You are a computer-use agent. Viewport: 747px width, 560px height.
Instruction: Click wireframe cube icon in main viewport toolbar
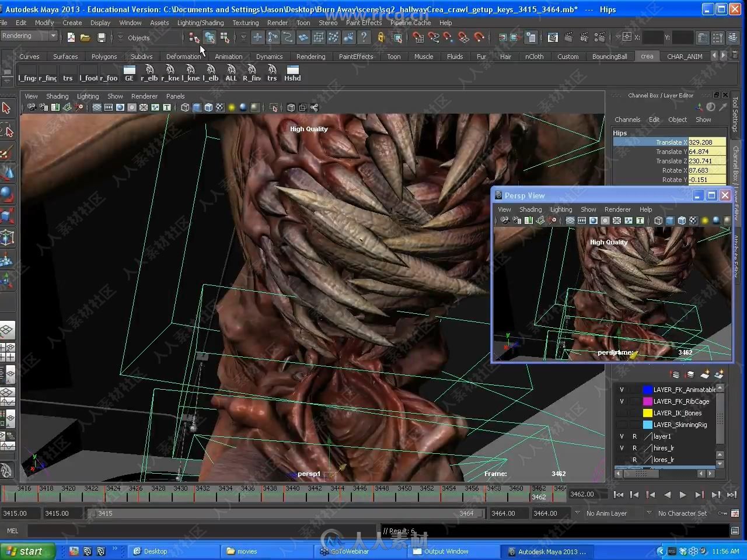pyautogui.click(x=185, y=107)
